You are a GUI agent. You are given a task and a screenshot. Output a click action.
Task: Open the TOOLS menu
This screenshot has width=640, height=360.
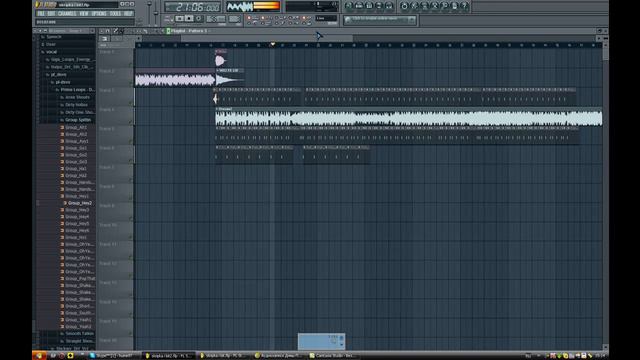click(115, 13)
